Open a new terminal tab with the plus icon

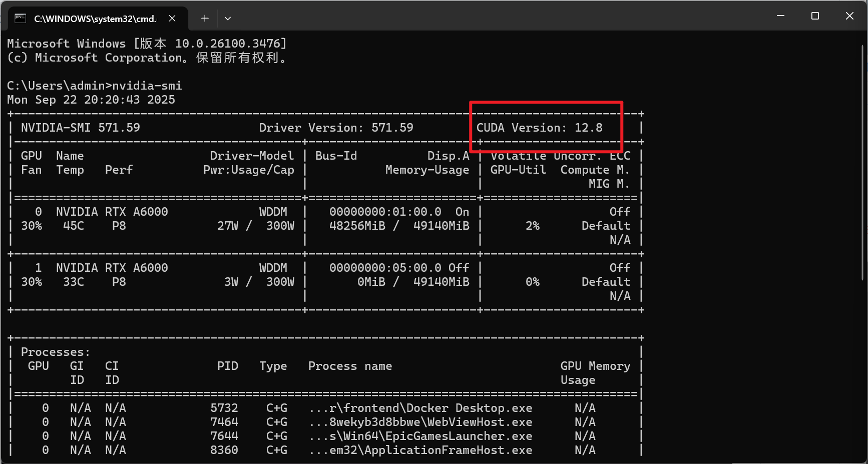pyautogui.click(x=205, y=18)
